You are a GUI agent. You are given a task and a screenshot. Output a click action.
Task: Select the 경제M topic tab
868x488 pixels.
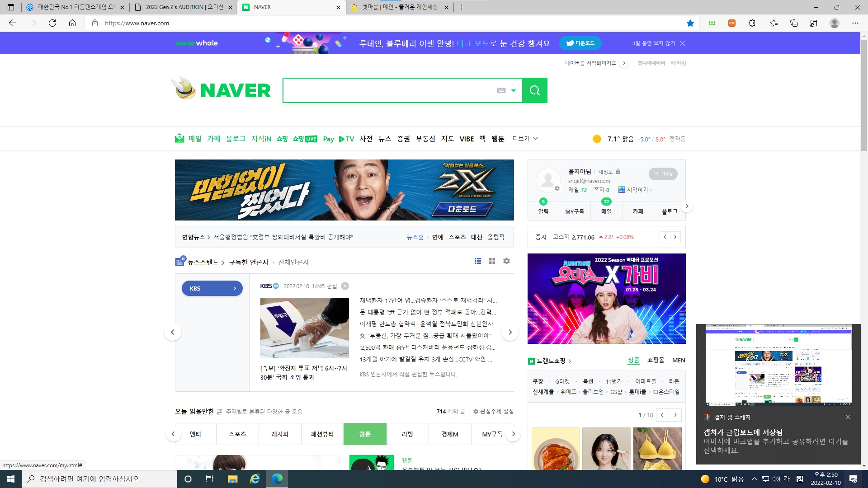pos(450,434)
